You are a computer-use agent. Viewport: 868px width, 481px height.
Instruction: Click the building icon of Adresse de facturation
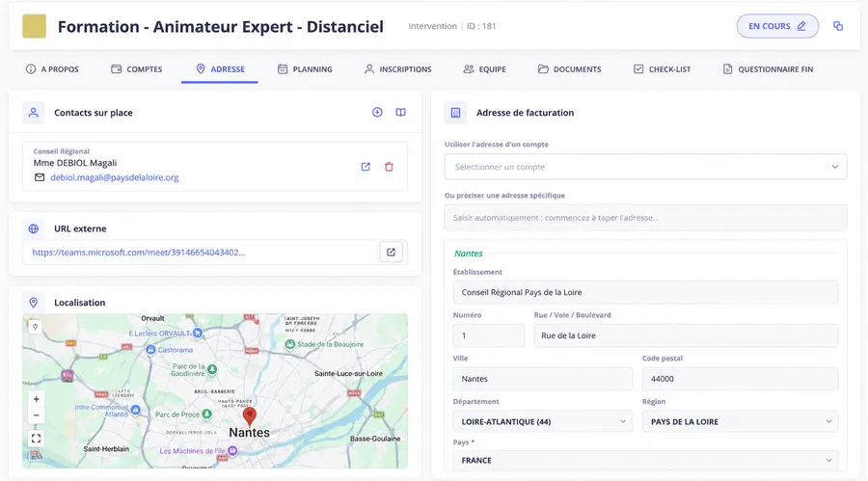pyautogui.click(x=455, y=113)
